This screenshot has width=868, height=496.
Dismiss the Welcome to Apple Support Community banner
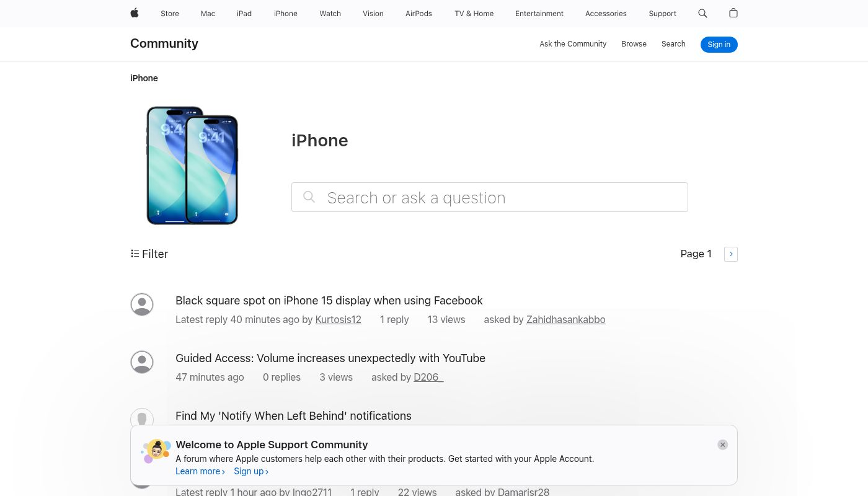[722, 445]
